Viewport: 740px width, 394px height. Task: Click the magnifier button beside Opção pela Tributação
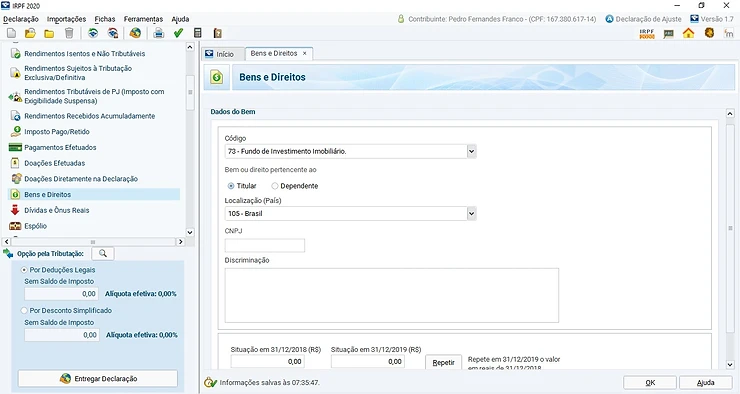[x=102, y=253]
